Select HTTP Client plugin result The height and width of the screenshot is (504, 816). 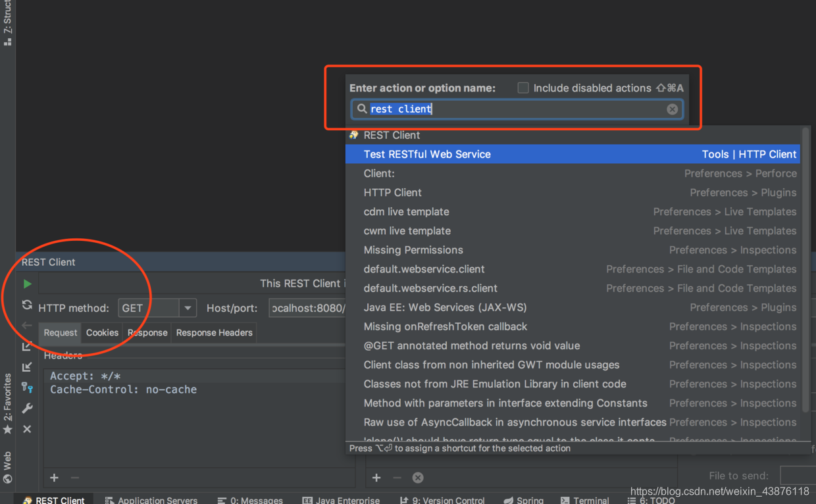tap(573, 192)
